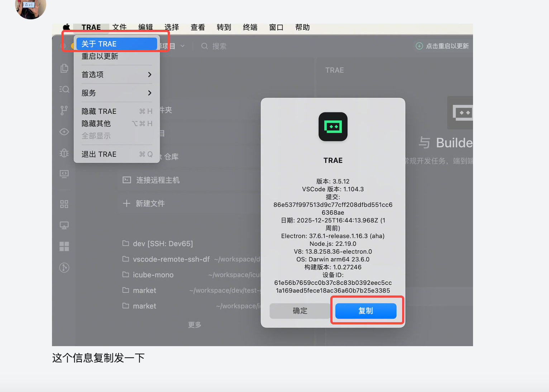Choose 退出 TRAE from the menu

point(117,154)
